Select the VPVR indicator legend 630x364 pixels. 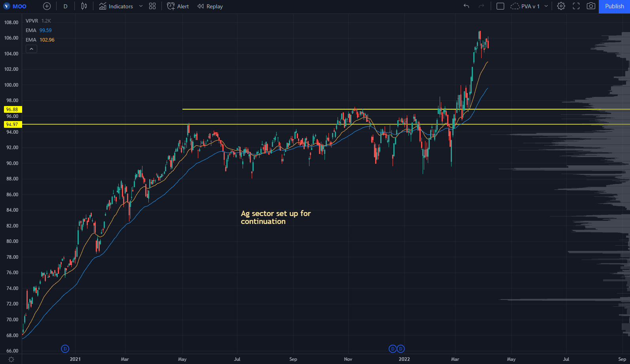(x=38, y=21)
